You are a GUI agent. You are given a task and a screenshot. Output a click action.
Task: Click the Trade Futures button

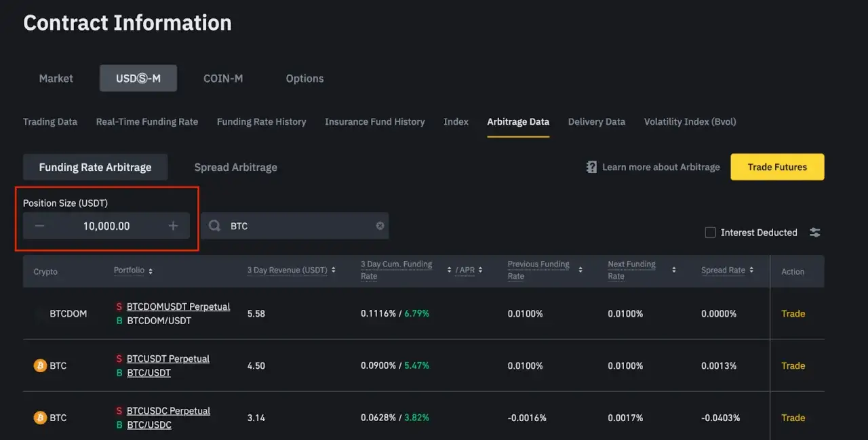(x=777, y=167)
